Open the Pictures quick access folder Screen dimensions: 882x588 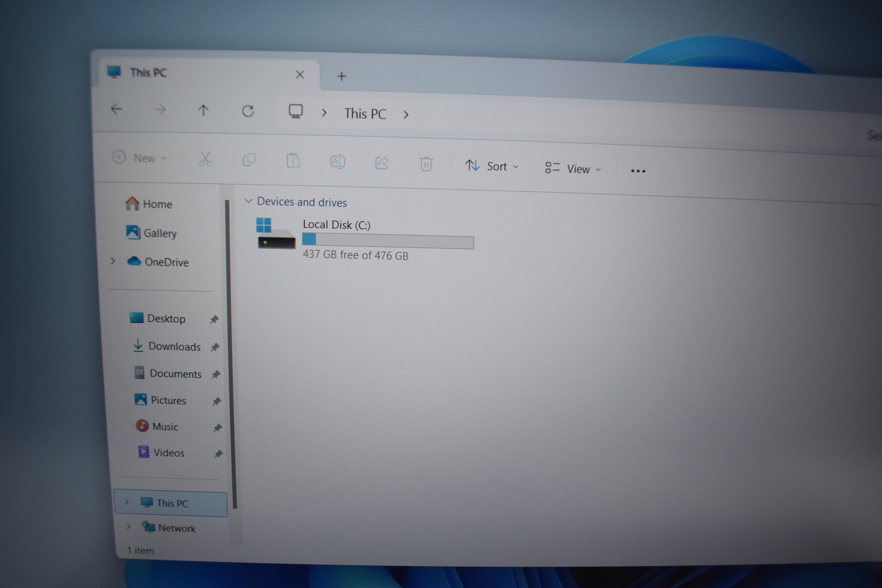click(x=160, y=400)
